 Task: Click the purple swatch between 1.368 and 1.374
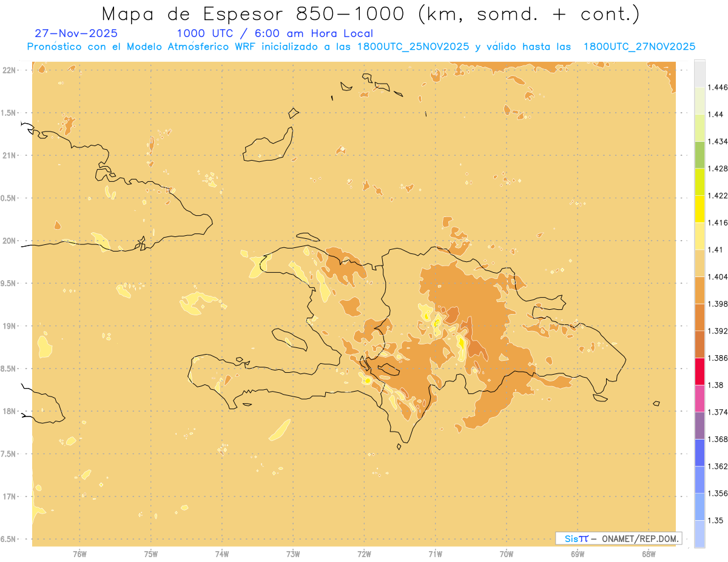tap(699, 425)
